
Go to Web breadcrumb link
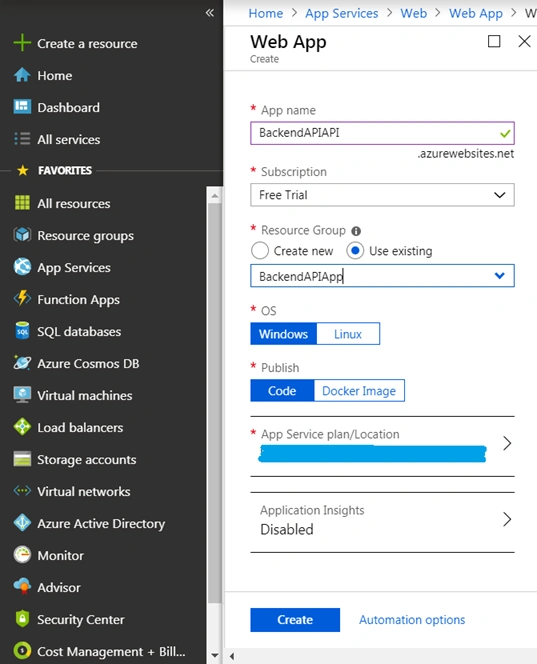point(414,13)
